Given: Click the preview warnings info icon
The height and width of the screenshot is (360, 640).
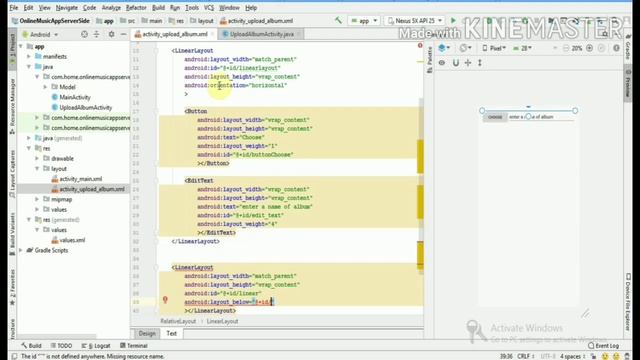Looking at the screenshot, I should click(616, 48).
